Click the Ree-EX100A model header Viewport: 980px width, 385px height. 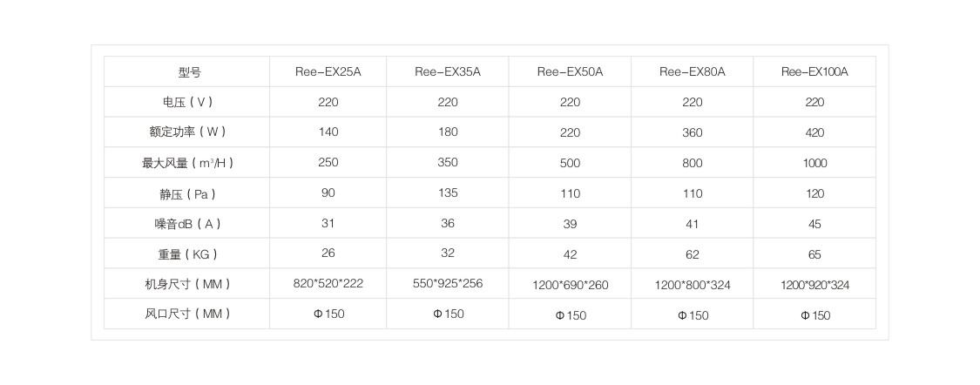click(x=814, y=72)
